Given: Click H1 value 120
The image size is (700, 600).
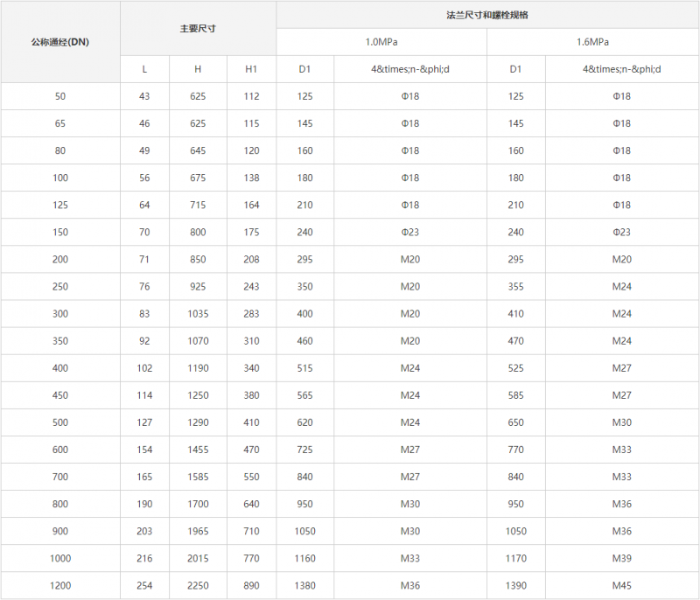Looking at the screenshot, I should (251, 150).
